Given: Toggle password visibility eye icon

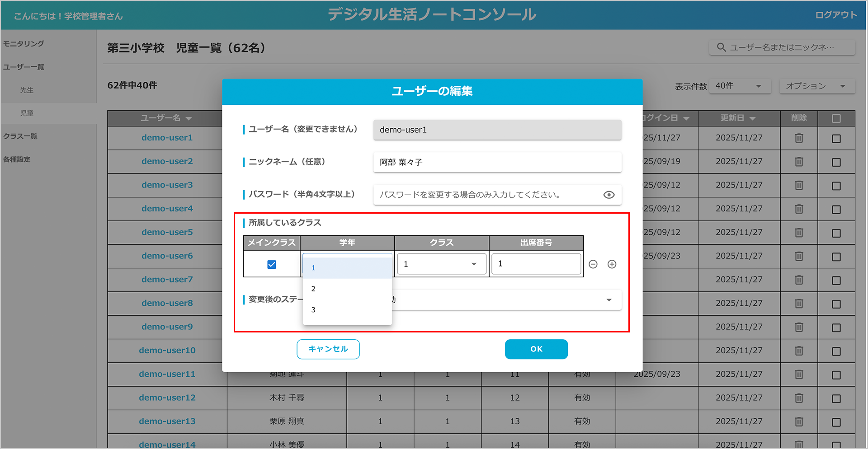Looking at the screenshot, I should click(609, 195).
